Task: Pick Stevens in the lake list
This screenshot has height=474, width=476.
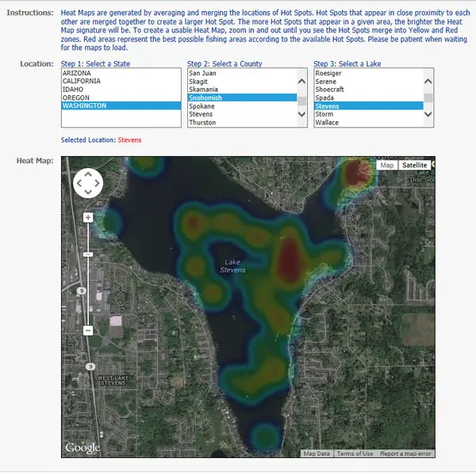Action: pos(369,106)
